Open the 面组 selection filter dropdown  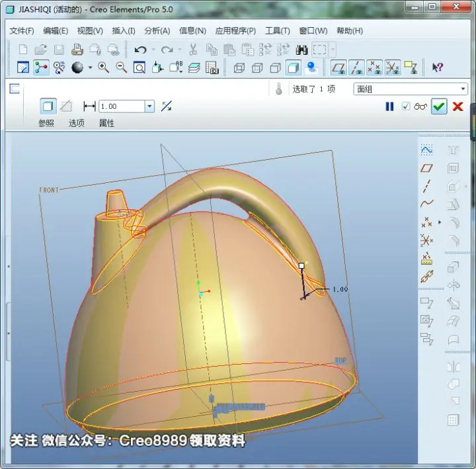point(410,89)
